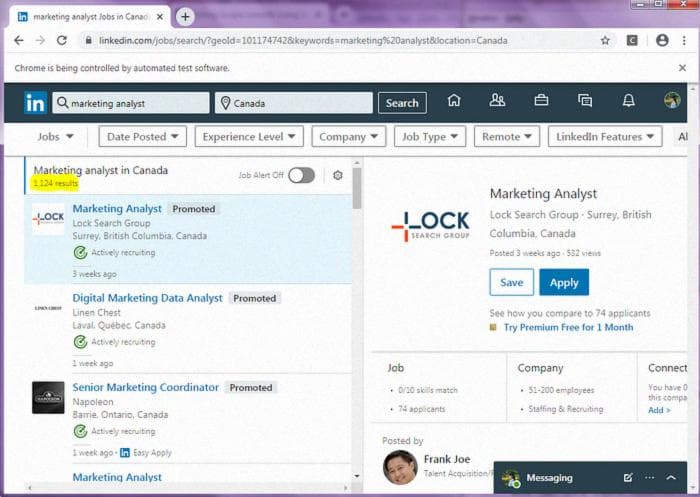Apply to the Marketing Analyst job
Viewport: 700px width, 497px height.
(x=564, y=282)
